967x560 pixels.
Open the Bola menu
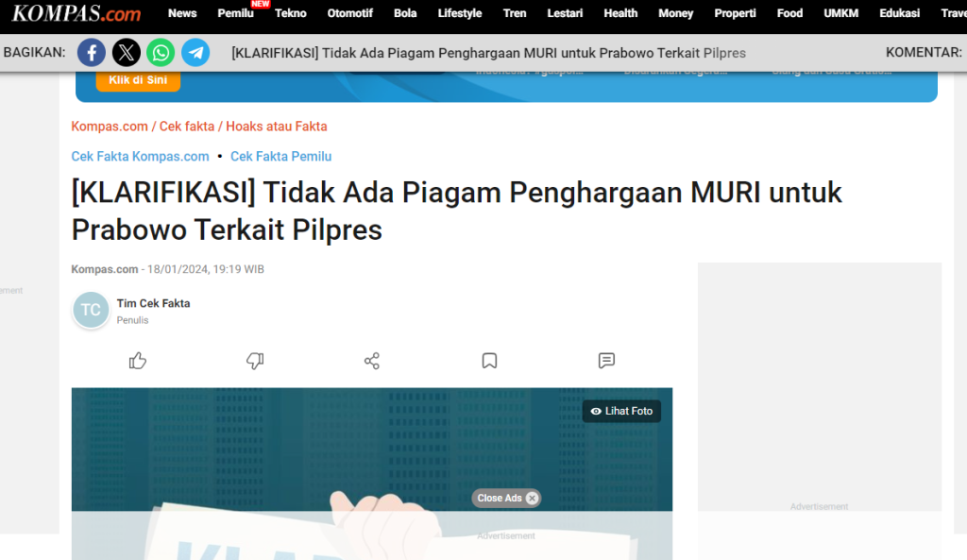coord(405,13)
